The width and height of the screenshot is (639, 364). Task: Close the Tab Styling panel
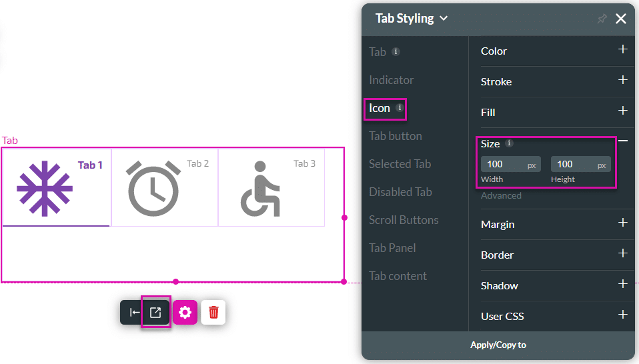(621, 19)
